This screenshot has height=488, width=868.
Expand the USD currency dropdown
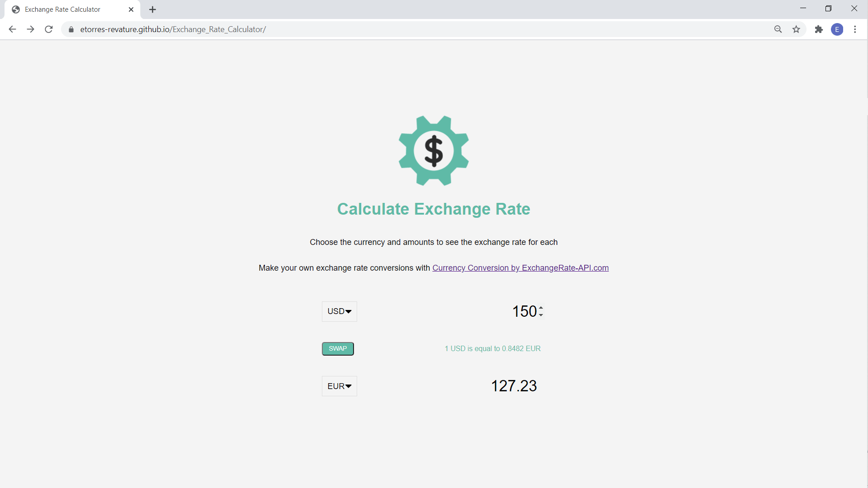[x=339, y=311]
